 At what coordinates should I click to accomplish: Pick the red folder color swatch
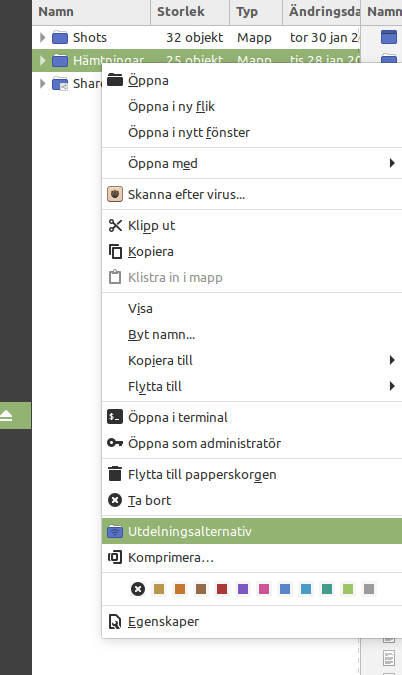tap(222, 588)
